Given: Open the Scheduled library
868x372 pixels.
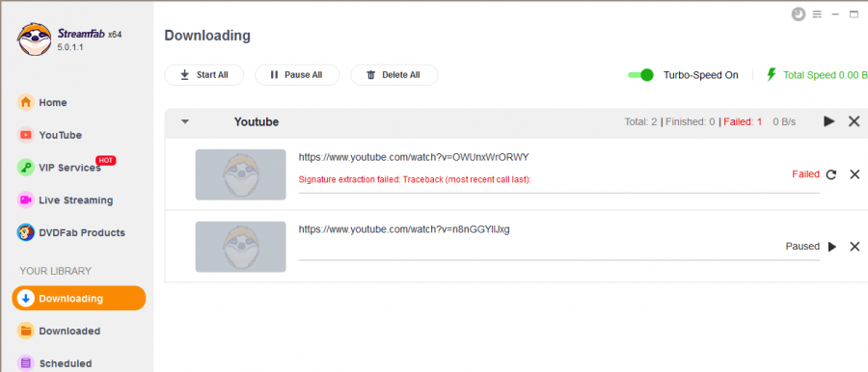Looking at the screenshot, I should (x=54, y=363).
